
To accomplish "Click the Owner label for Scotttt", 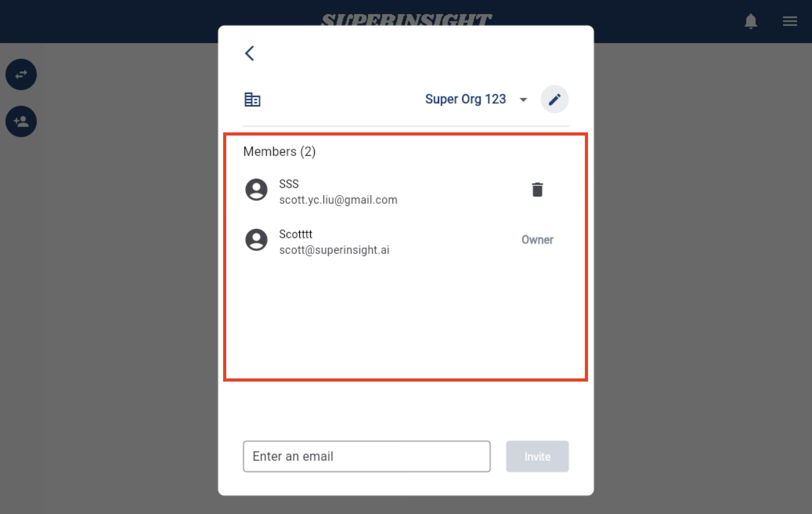I will pyautogui.click(x=537, y=240).
